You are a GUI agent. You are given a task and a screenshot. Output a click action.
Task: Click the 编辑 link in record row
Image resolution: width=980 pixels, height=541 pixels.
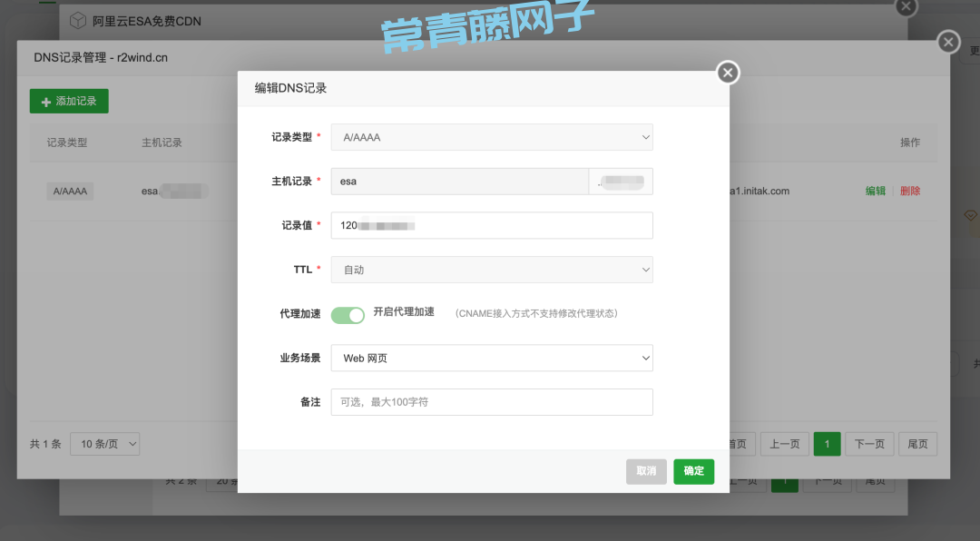875,192
